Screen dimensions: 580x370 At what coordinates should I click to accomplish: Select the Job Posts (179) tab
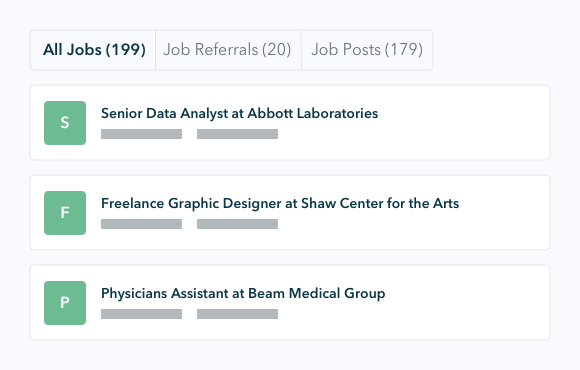pyautogui.click(x=367, y=50)
